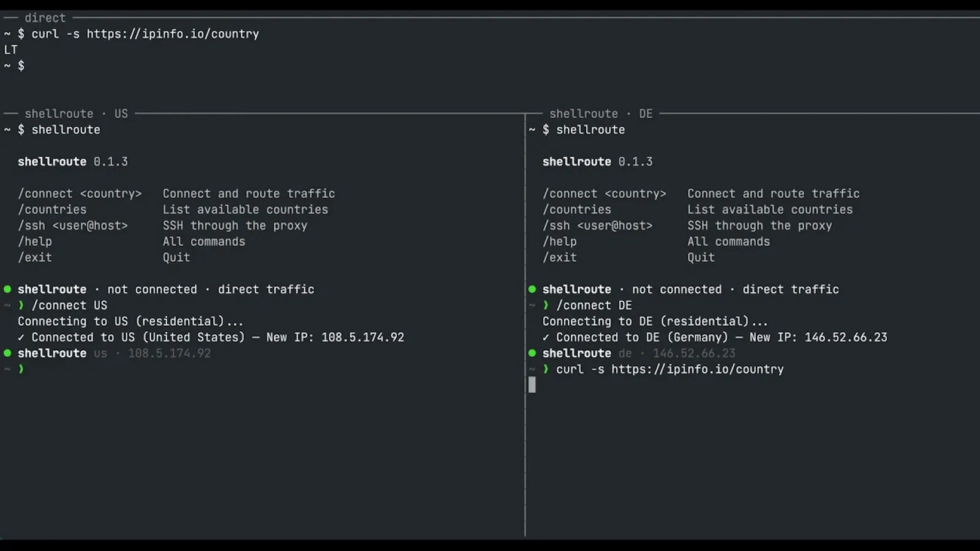Click dimmed 'us · 108.5.174.92' status text
This screenshot has width=980, height=551.
[153, 353]
